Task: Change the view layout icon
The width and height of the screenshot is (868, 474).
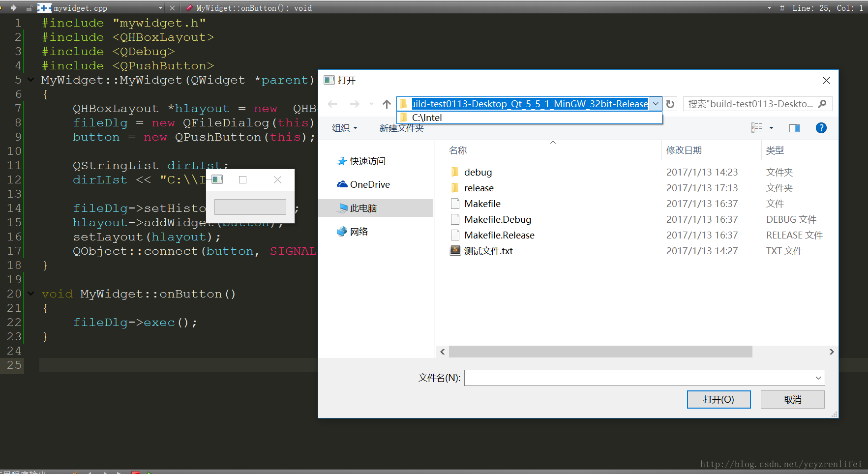Action: pos(757,128)
